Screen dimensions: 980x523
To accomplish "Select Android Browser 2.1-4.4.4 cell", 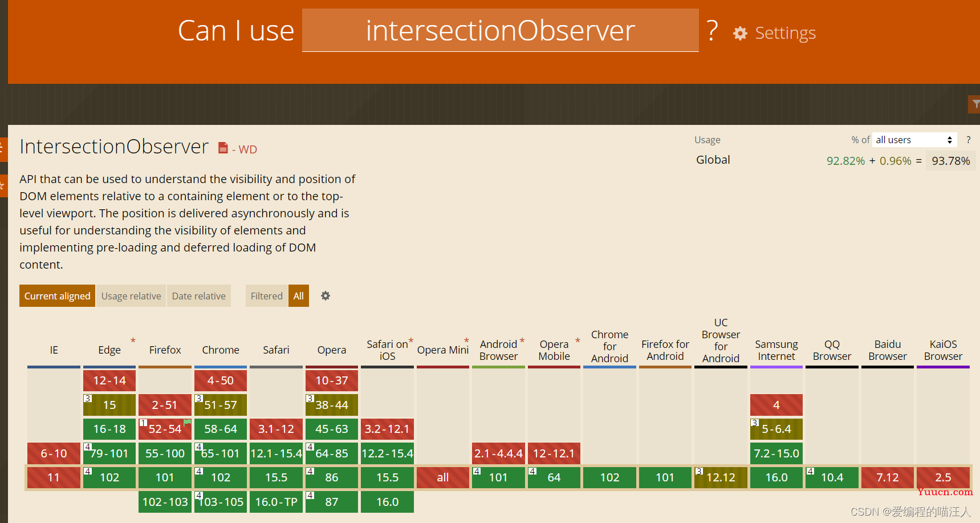I will (499, 453).
